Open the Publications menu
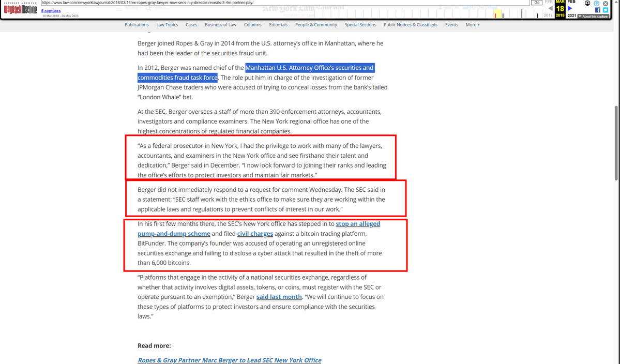Image resolution: width=620 pixels, height=364 pixels. (x=137, y=25)
